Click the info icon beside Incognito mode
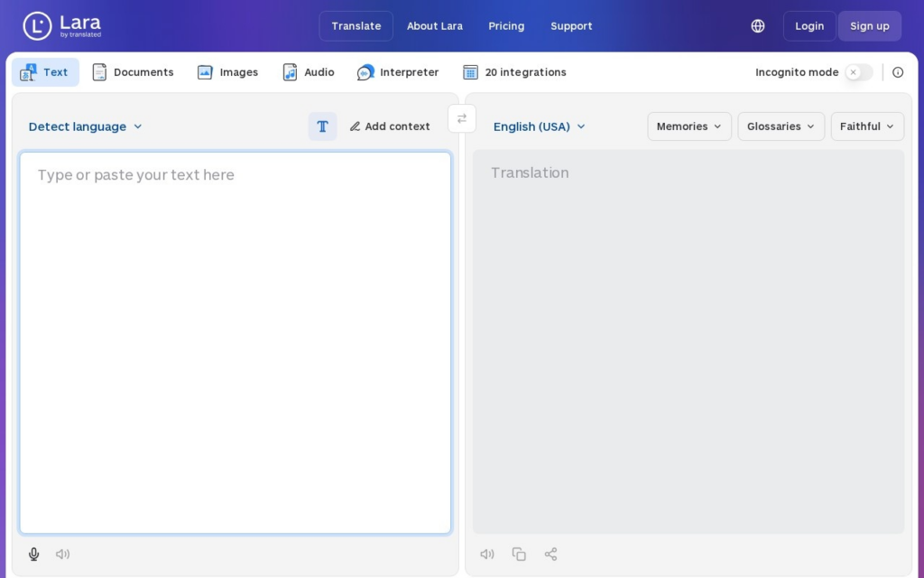The width and height of the screenshot is (924, 578). [x=898, y=72]
